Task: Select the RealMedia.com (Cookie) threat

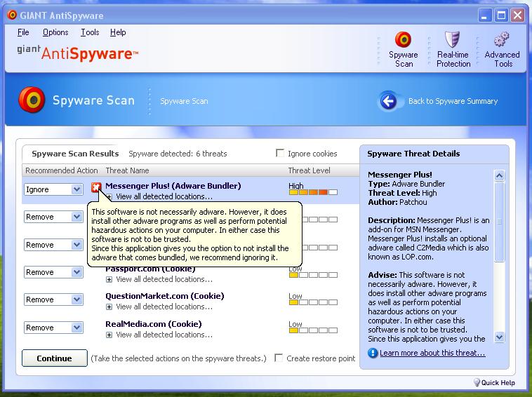Action: [x=154, y=324]
